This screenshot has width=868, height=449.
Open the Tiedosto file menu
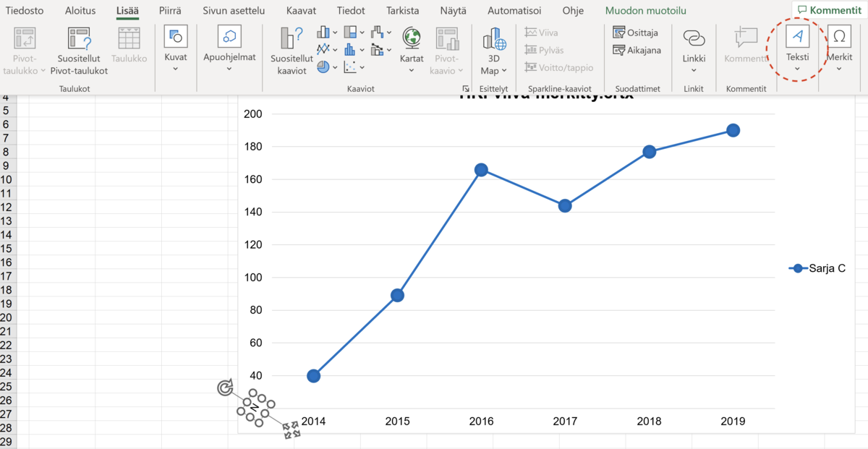[x=25, y=11]
